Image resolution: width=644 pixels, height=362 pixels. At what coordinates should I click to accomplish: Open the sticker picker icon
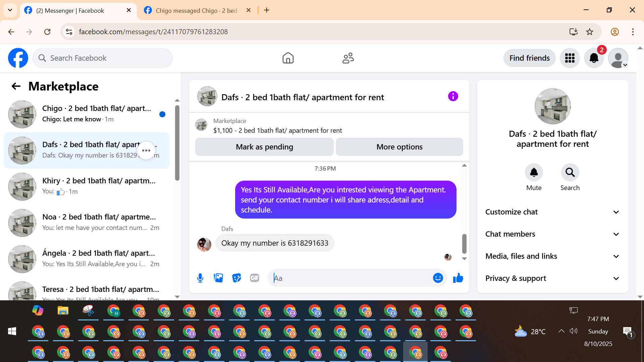[236, 278]
